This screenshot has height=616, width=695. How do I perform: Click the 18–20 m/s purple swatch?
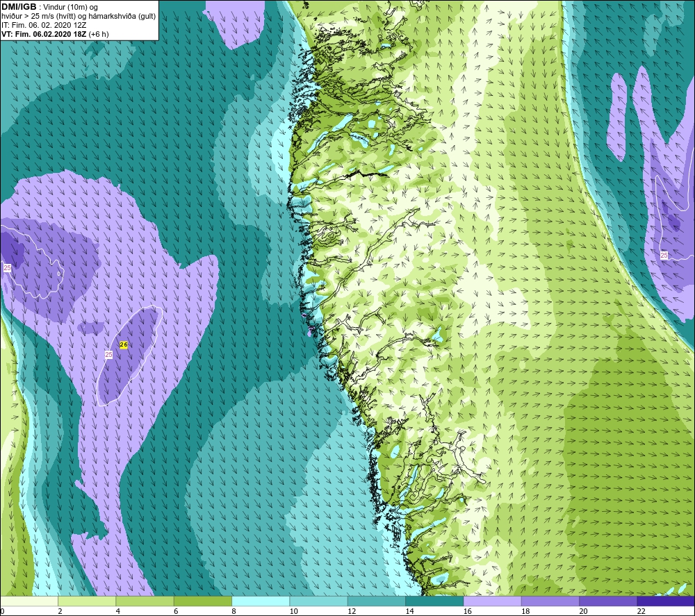[x=550, y=601]
